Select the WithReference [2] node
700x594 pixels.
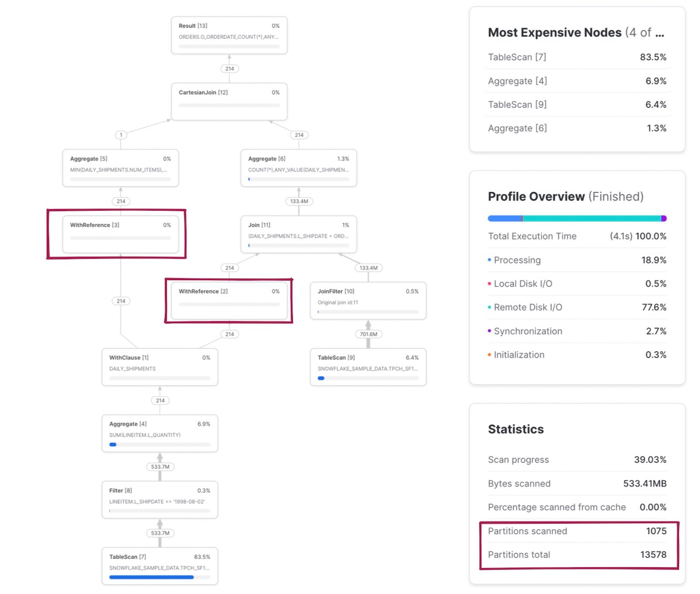coord(229,300)
